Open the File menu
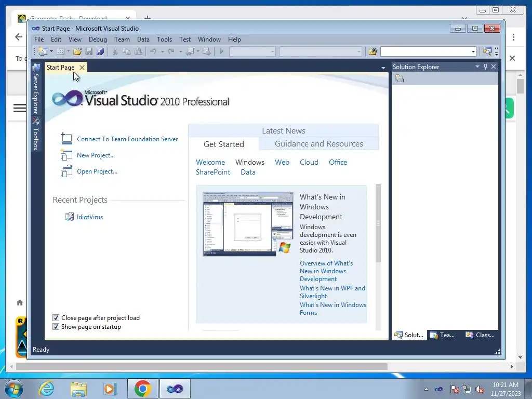 (39, 39)
